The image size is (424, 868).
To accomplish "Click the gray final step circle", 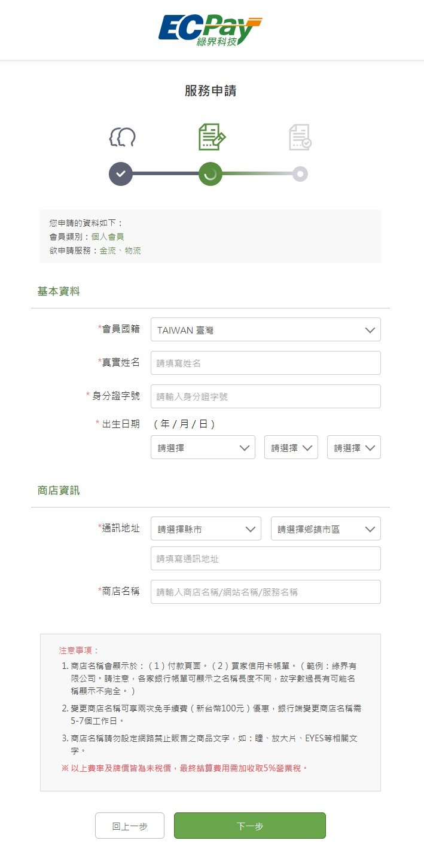I will 300,174.
